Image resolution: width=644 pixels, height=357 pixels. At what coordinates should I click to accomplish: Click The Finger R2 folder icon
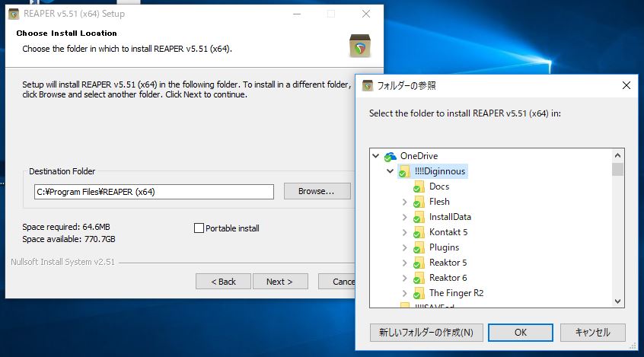click(x=419, y=293)
